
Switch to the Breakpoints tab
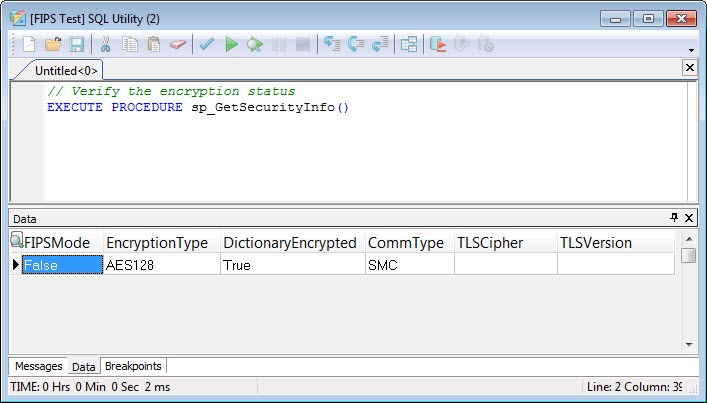point(133,366)
